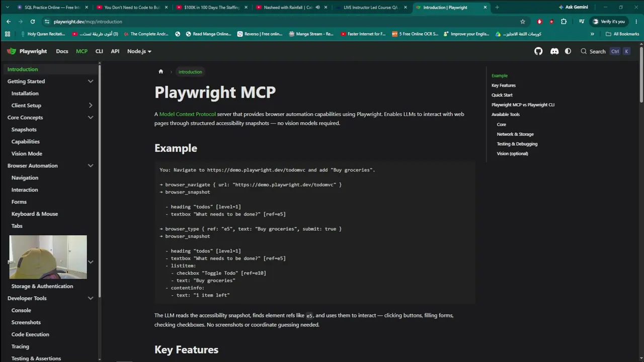Select Introduction in the sidebar
The width and height of the screenshot is (644, 362).
[x=50, y=69]
